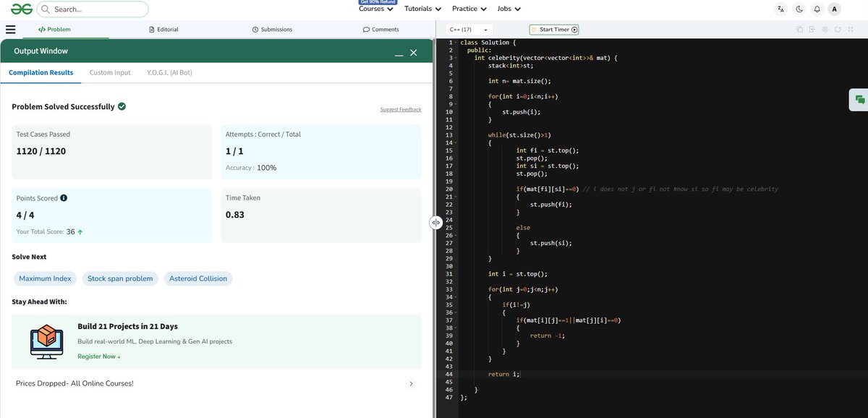The width and height of the screenshot is (868, 418).
Task: Click the 1120 / 1120 test cases value
Action: (41, 151)
